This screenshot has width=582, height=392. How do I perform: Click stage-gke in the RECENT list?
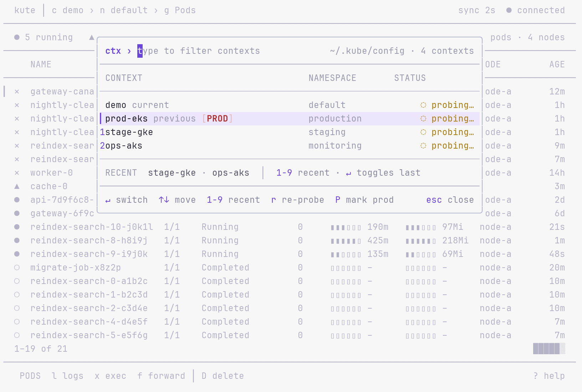click(x=172, y=173)
